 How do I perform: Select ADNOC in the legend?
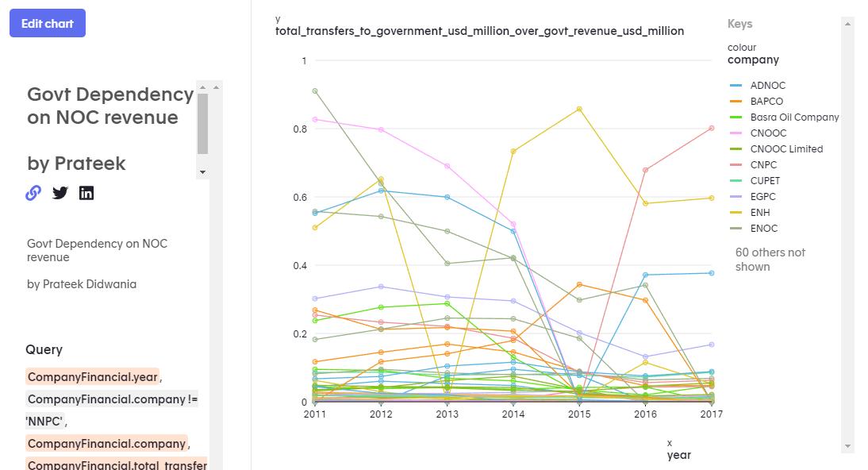[x=758, y=86]
